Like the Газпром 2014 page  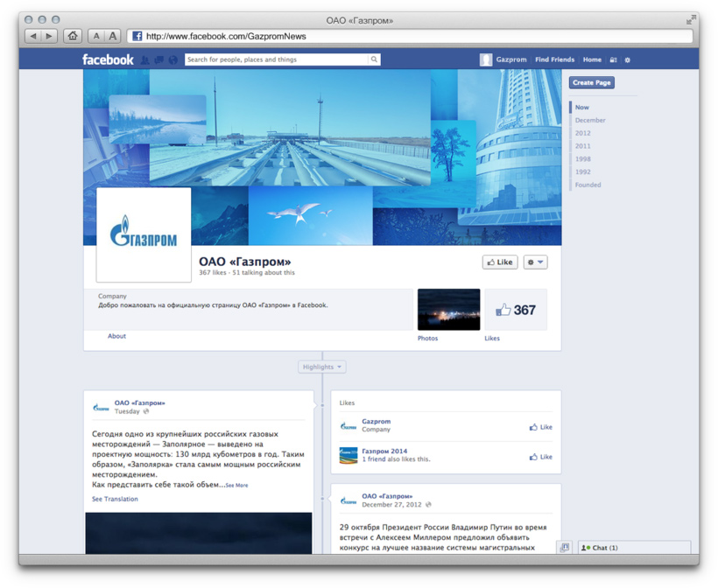(541, 457)
